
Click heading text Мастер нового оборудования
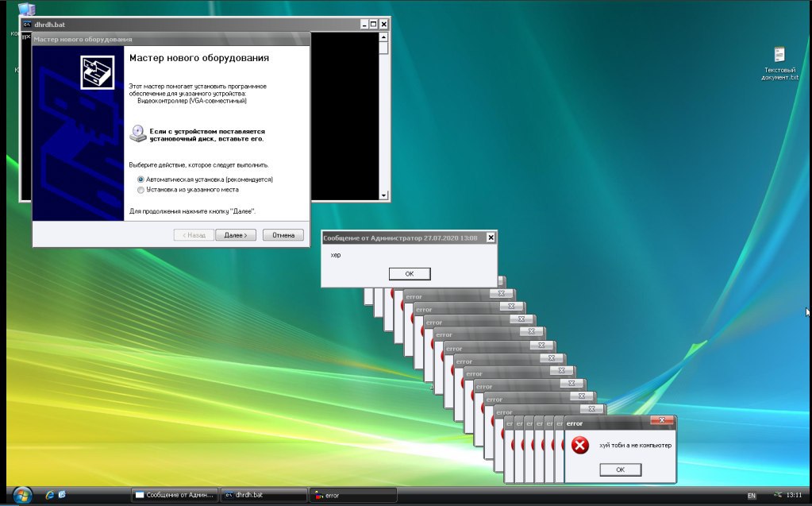[199, 58]
